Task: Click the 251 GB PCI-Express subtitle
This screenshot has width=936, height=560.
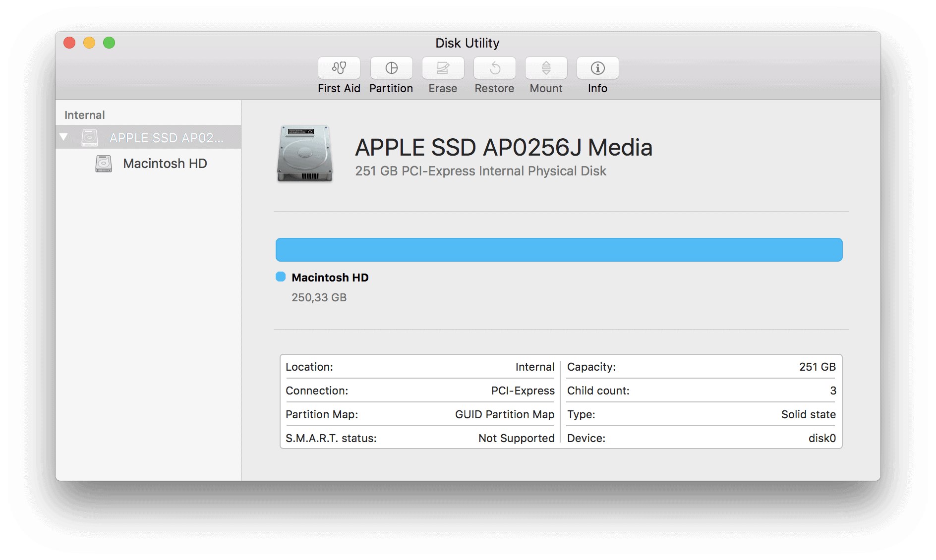Action: [480, 171]
